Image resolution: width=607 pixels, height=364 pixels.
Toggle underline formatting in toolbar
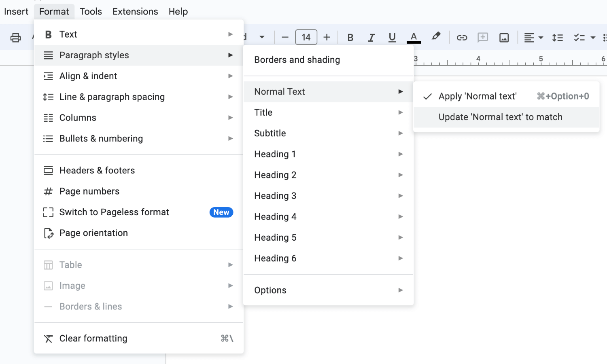click(x=392, y=38)
